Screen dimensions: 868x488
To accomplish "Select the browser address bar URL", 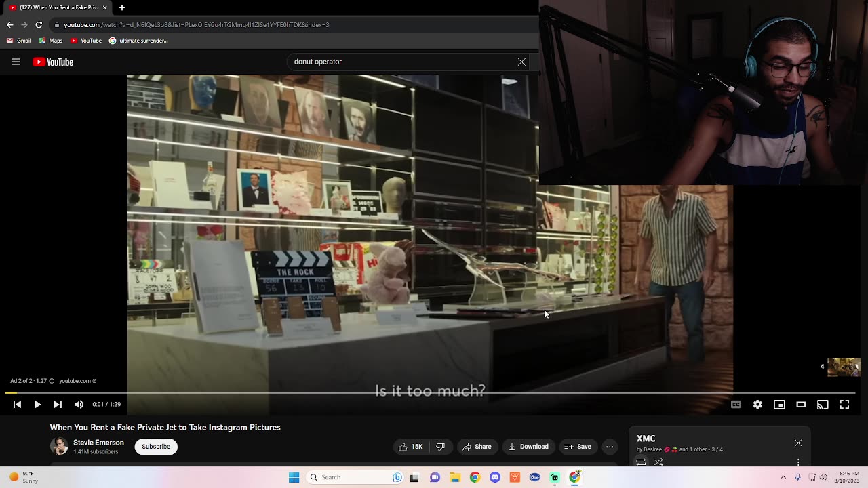I will (x=197, y=25).
